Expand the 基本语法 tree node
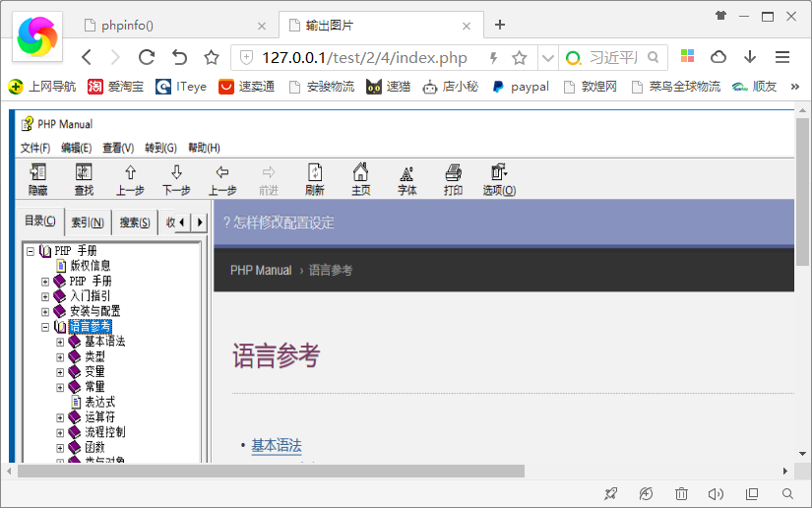812x508 pixels. pos(60,343)
